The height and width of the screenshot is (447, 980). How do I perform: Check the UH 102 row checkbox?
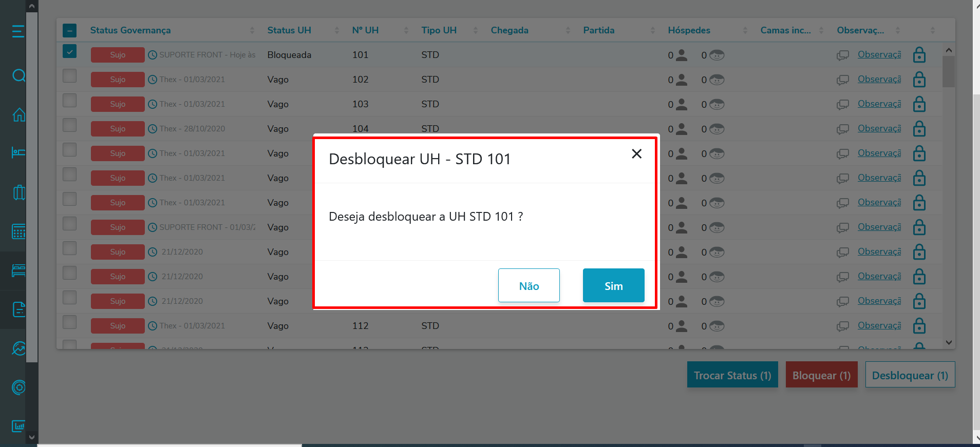pyautogui.click(x=70, y=76)
